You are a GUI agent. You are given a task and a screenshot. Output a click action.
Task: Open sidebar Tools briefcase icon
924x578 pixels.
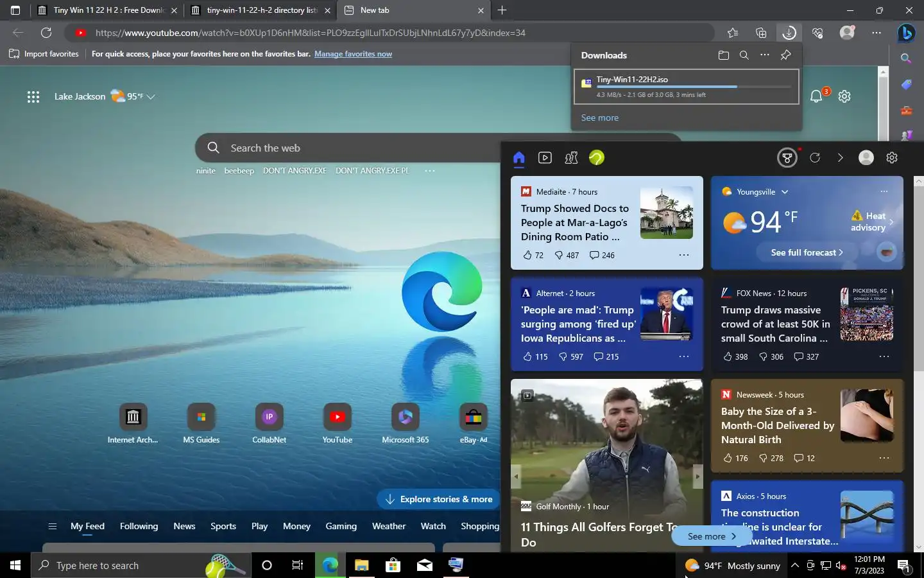[x=906, y=110]
